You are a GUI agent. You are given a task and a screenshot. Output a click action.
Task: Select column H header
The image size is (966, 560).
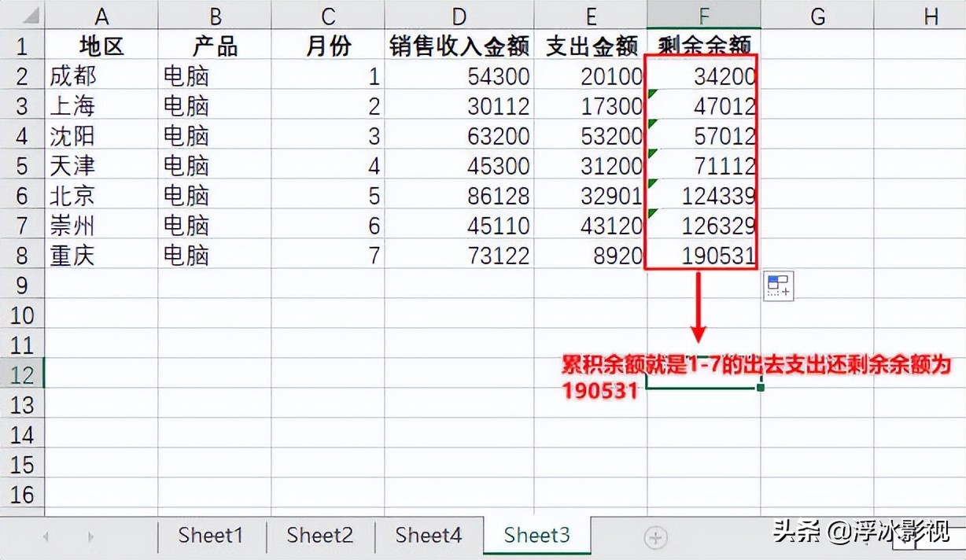tap(920, 16)
